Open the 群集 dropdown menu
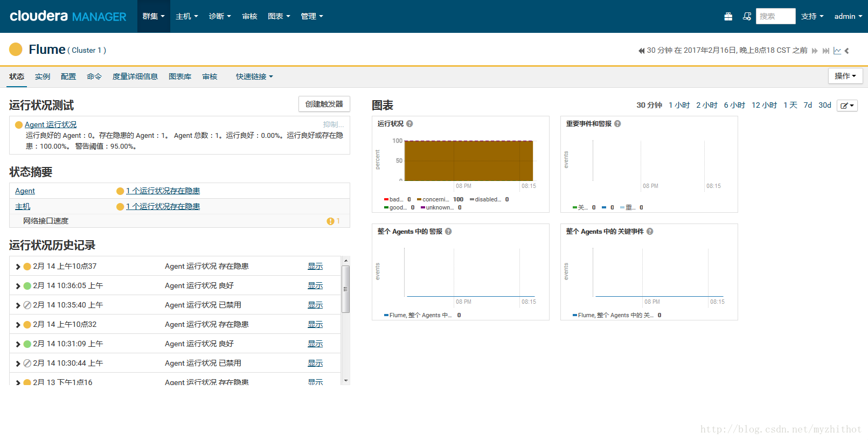The width and height of the screenshot is (868, 440). 154,16
